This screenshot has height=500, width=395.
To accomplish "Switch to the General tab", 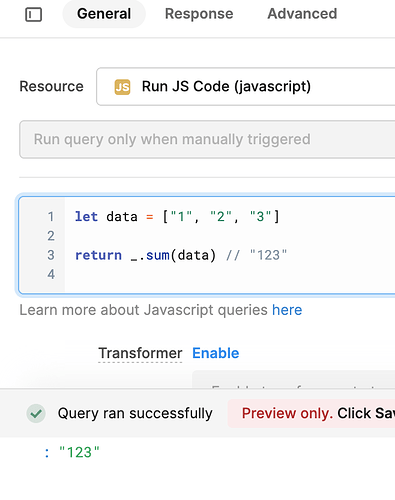I will coord(104,14).
